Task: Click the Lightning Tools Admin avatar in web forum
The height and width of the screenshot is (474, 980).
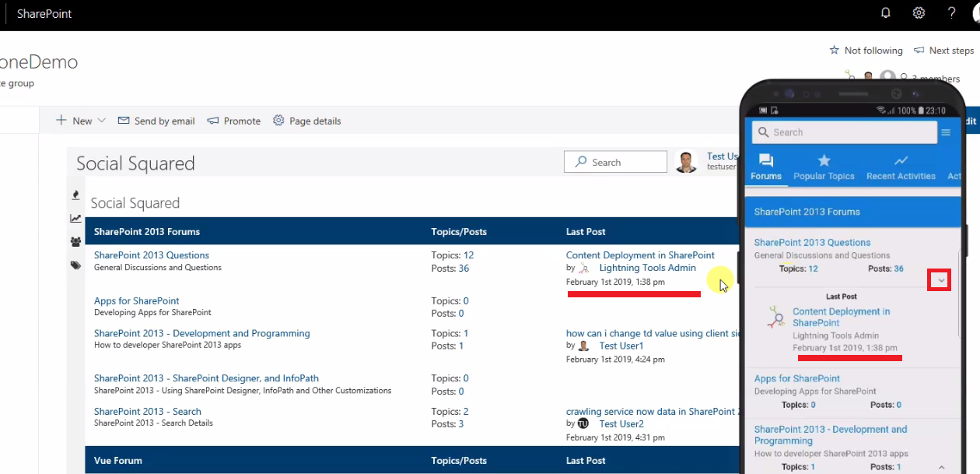Action: click(584, 268)
